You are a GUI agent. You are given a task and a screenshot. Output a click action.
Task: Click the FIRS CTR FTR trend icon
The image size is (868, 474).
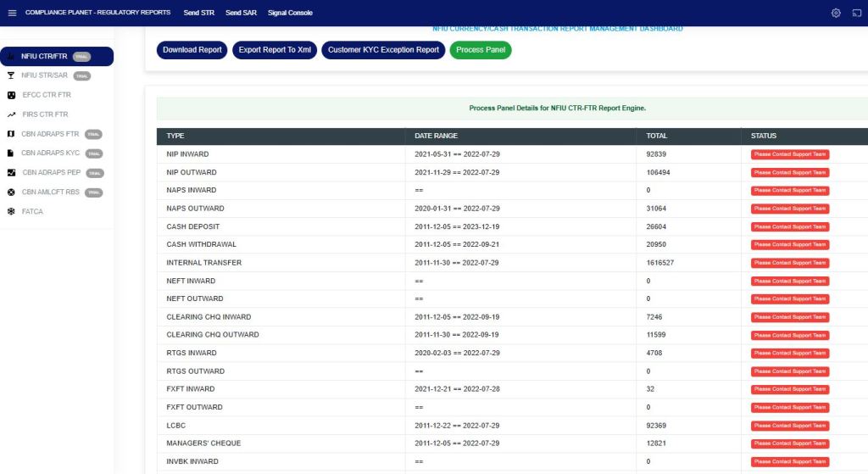tap(11, 114)
